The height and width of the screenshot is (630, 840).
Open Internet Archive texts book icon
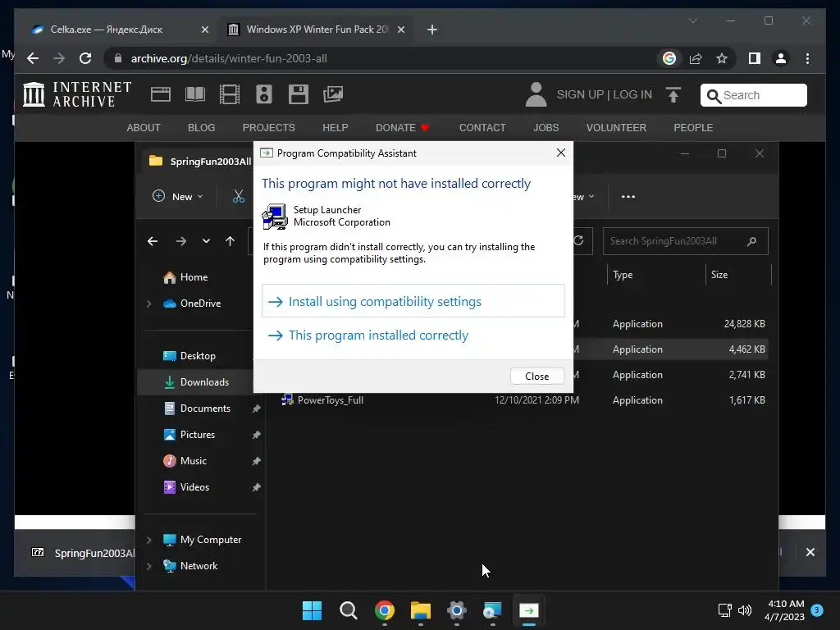pos(195,94)
